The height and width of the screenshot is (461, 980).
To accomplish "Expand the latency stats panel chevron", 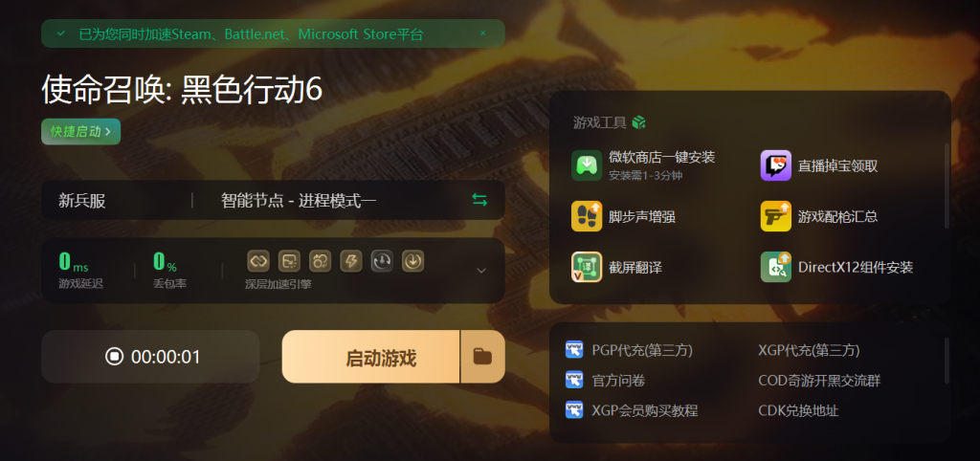I will (x=481, y=271).
